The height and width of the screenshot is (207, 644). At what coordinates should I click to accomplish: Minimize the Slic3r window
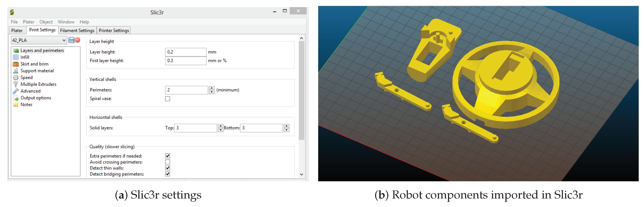[x=275, y=11]
